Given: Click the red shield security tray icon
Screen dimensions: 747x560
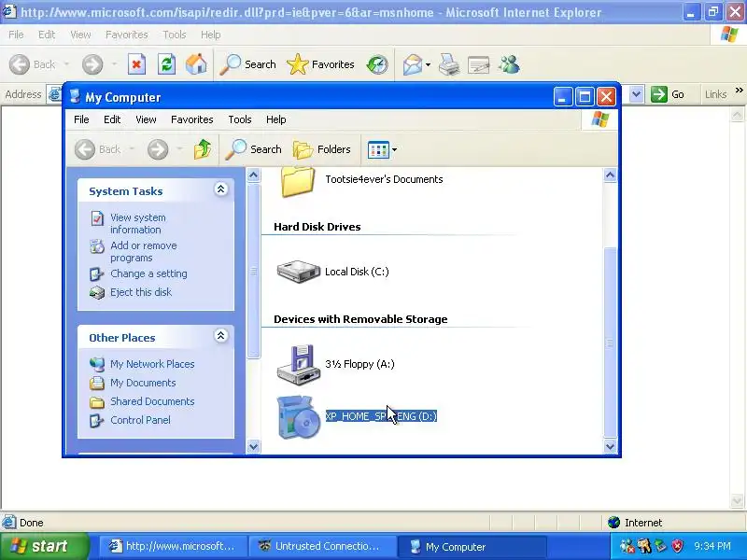Looking at the screenshot, I should pyautogui.click(x=678, y=546).
